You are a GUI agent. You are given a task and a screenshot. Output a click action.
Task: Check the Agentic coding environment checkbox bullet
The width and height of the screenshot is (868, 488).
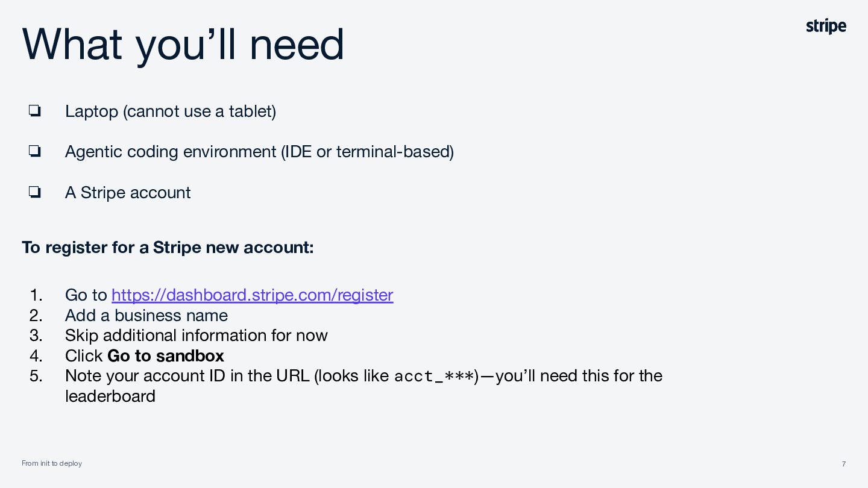tap(34, 151)
